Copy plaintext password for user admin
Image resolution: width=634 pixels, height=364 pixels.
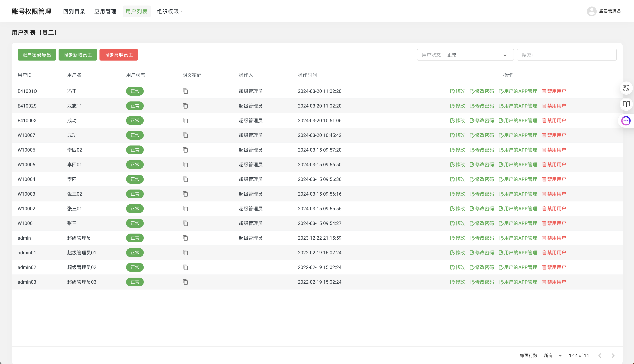pyautogui.click(x=185, y=238)
